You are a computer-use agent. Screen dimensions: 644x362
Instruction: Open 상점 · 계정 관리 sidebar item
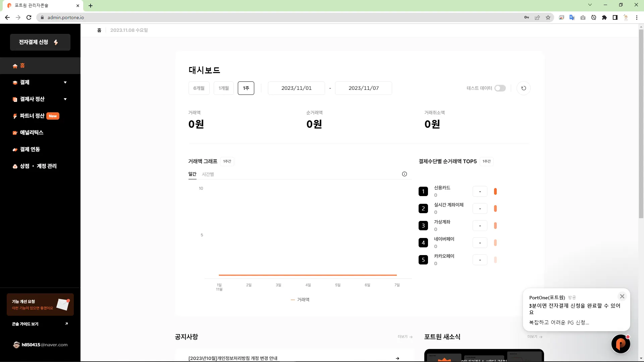click(38, 166)
